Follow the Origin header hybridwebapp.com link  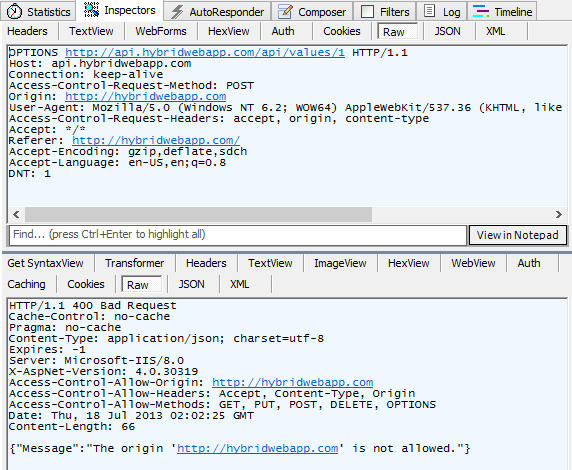point(146,97)
